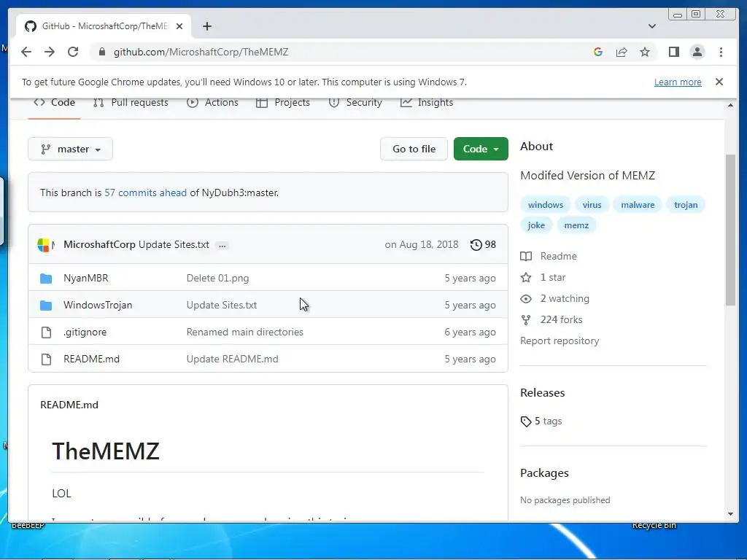This screenshot has height=560, width=747.
Task: Bookmark this page with star icon
Action: pos(645,52)
